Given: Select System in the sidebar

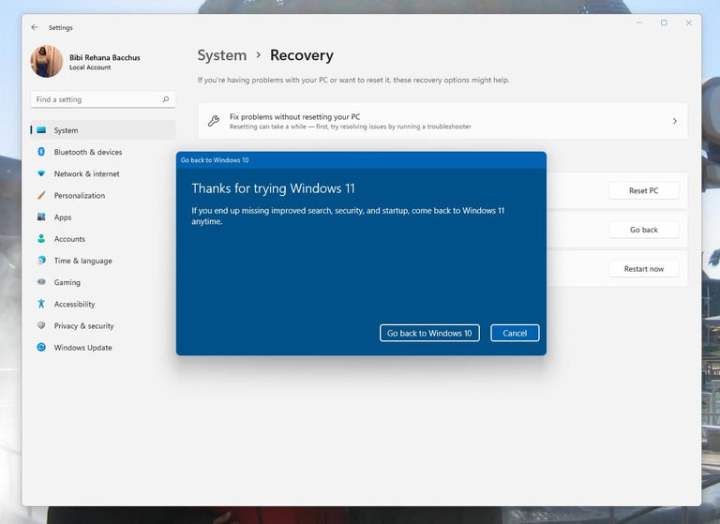Looking at the screenshot, I should point(103,130).
